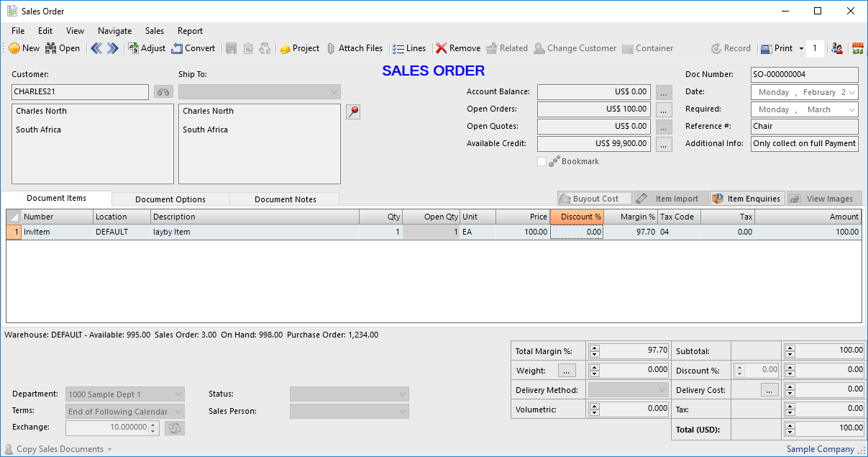This screenshot has height=457, width=868.
Task: Open the binoculars customer search icon
Action: (x=163, y=92)
